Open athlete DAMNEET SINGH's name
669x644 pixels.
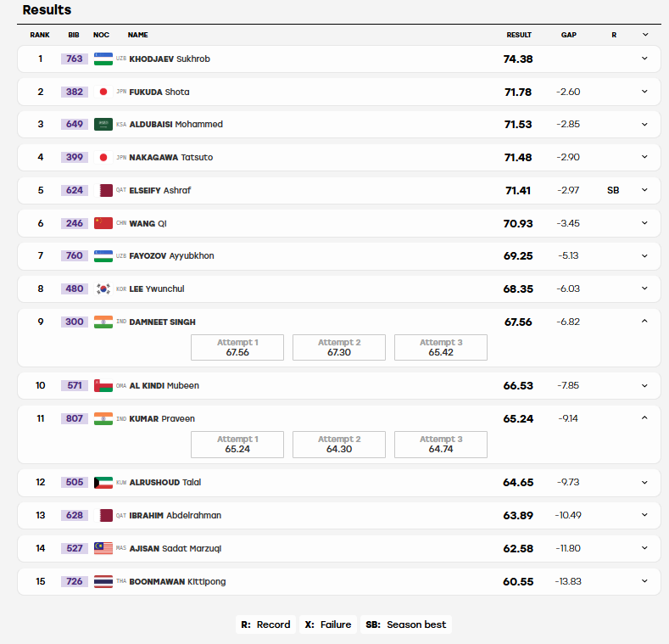[x=162, y=322]
